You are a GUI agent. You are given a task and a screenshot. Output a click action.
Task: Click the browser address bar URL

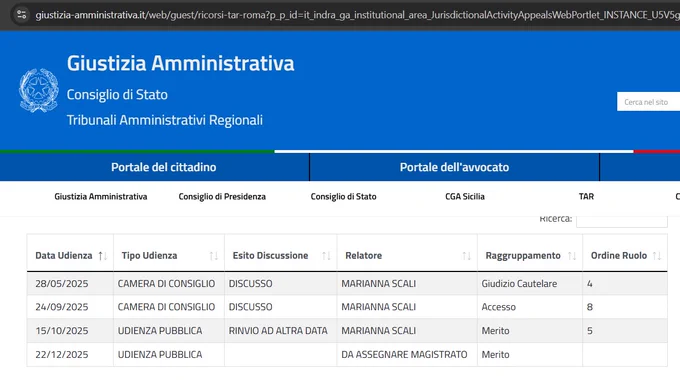tap(357, 15)
